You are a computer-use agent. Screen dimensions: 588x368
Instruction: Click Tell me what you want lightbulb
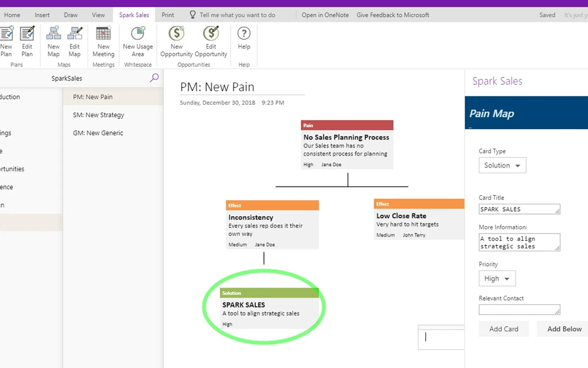click(193, 15)
